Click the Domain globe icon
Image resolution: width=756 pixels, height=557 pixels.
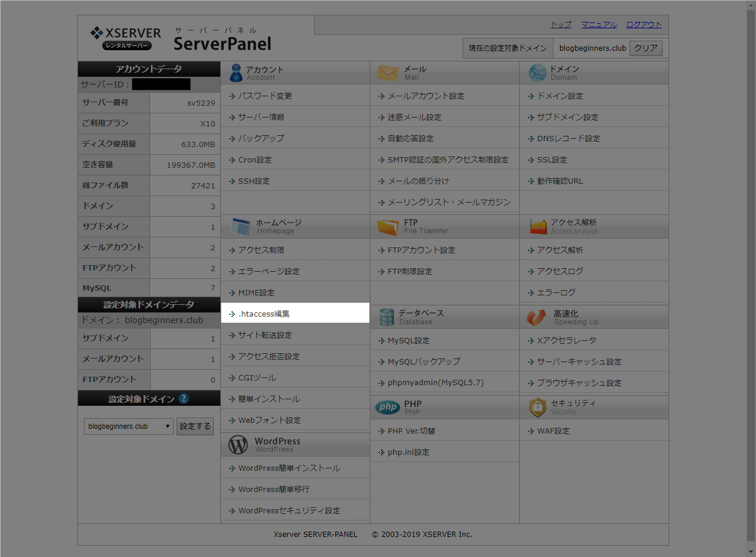tap(537, 73)
